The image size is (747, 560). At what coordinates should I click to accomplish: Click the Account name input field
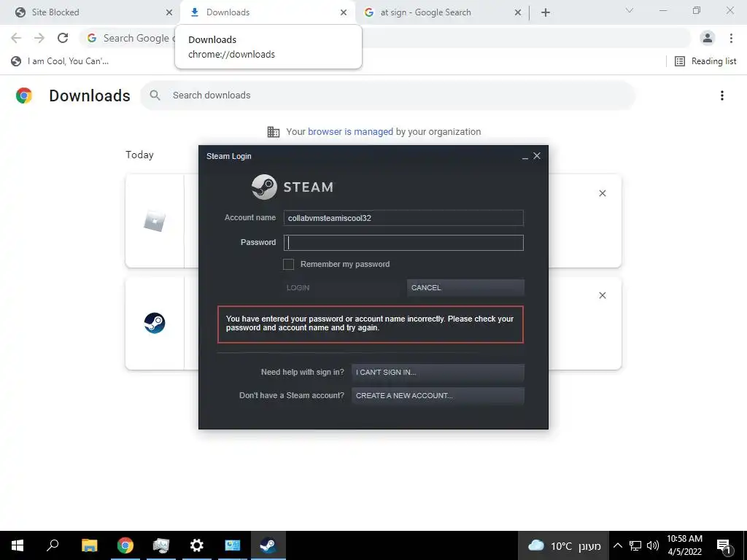tap(403, 218)
